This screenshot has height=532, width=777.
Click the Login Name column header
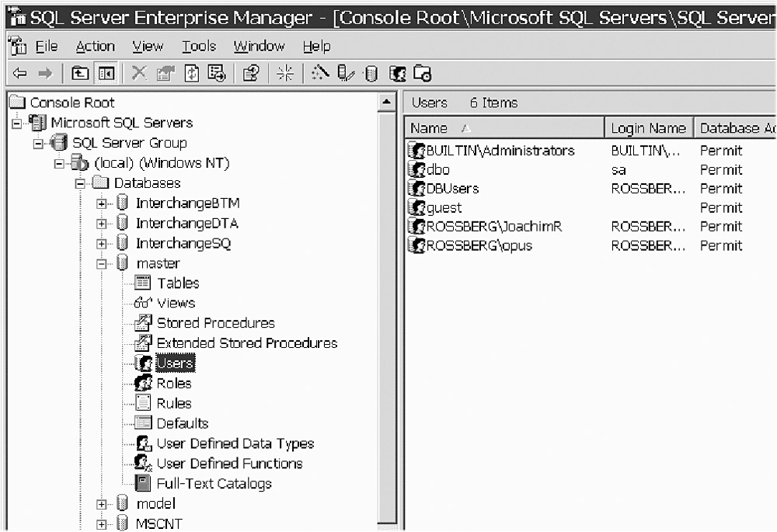pos(648,128)
